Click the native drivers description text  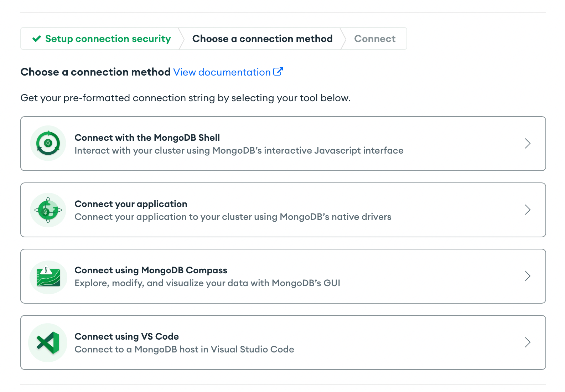tap(233, 217)
